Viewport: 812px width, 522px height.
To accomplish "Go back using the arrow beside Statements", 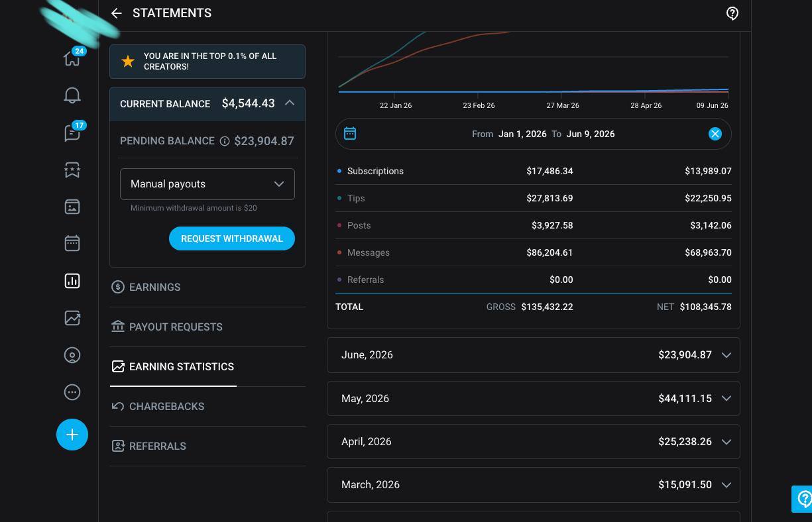I will click(x=117, y=13).
